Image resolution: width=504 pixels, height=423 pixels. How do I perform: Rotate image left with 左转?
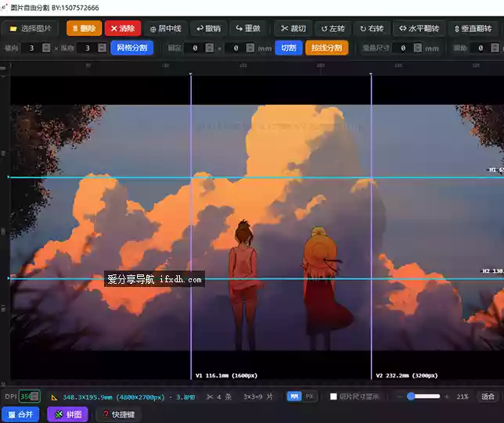click(333, 29)
